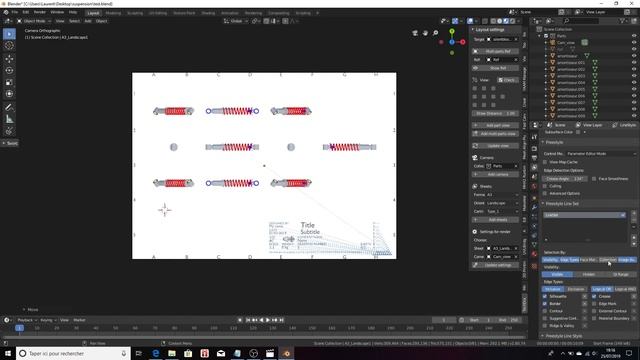This screenshot has width=640, height=360.
Task: Open the viewport Select menu
Action: [x=74, y=21]
